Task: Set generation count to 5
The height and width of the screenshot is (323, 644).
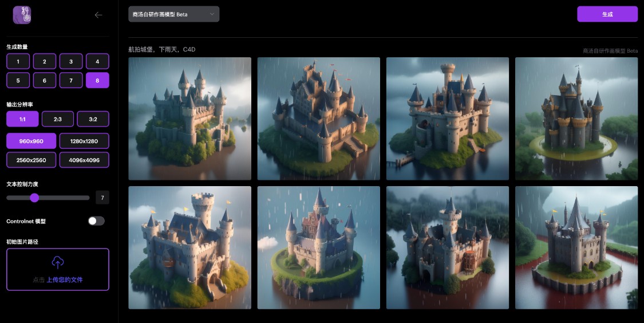Action: (18, 80)
